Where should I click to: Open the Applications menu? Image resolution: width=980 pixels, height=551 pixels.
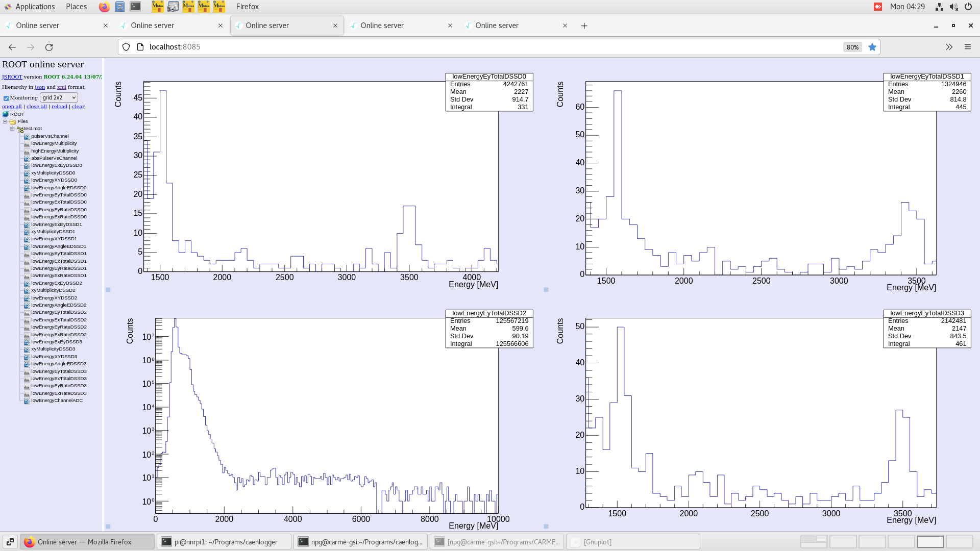(x=32, y=7)
